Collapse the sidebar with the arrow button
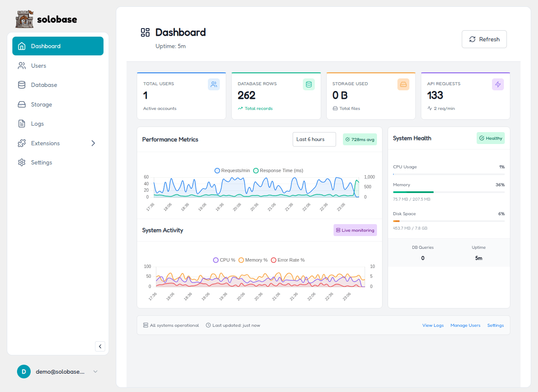538x392 pixels. pos(100,346)
